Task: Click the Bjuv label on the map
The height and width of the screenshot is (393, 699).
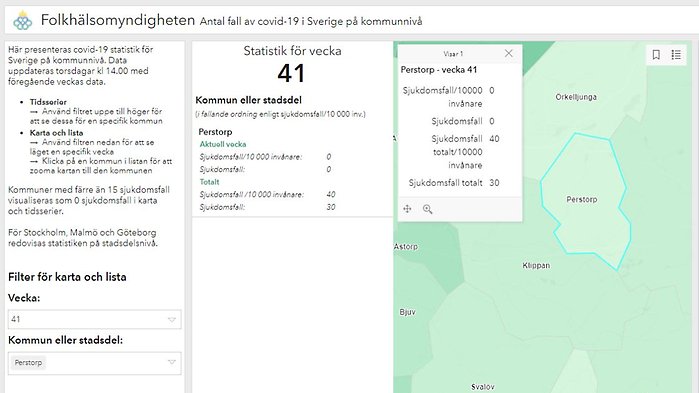Action: click(x=407, y=312)
